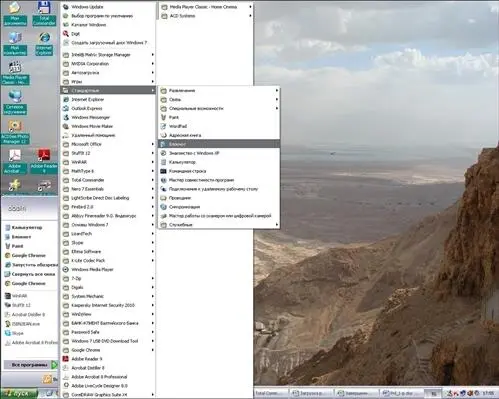Expand the Kaspersky Internet Security 2010 folder
The image size is (499, 399).
108,305
